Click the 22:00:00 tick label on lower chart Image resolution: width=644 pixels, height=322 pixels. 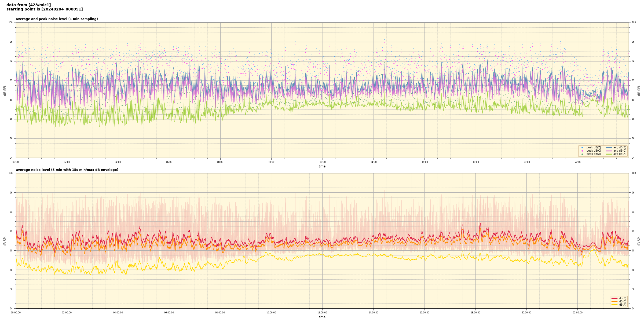577,313
